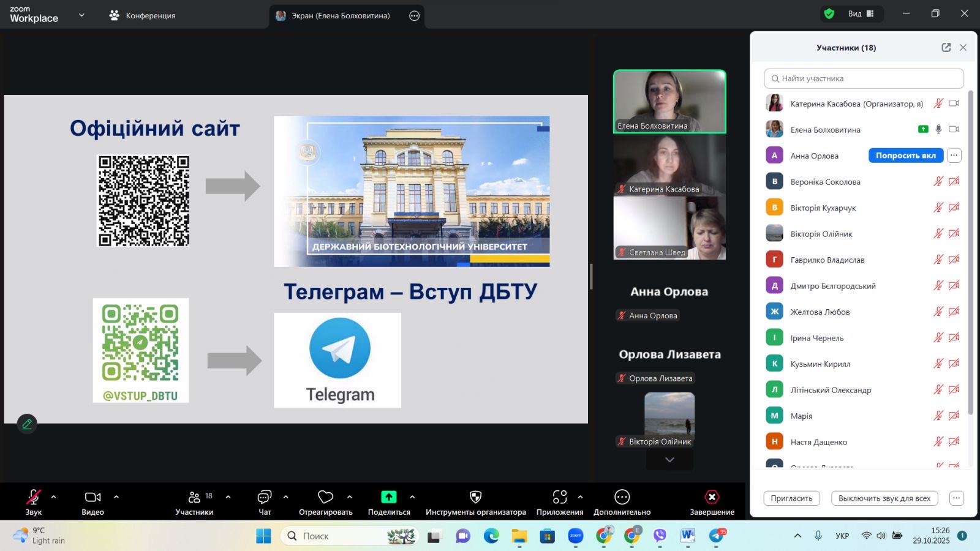Click the green encryption shield icon
The width and height of the screenshot is (980, 551).
[829, 14]
